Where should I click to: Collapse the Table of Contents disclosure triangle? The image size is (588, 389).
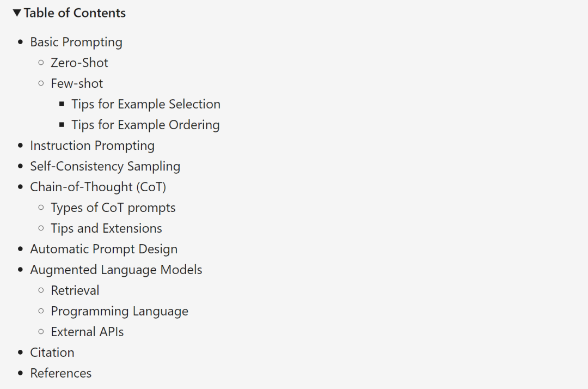(16, 12)
